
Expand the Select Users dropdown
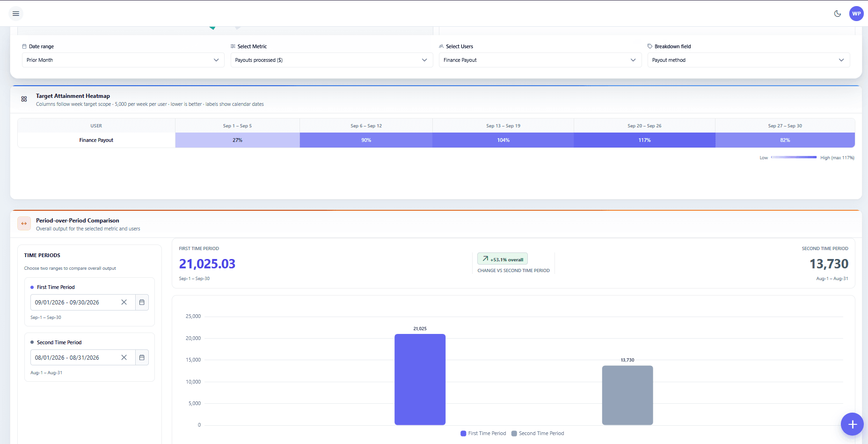(x=540, y=60)
